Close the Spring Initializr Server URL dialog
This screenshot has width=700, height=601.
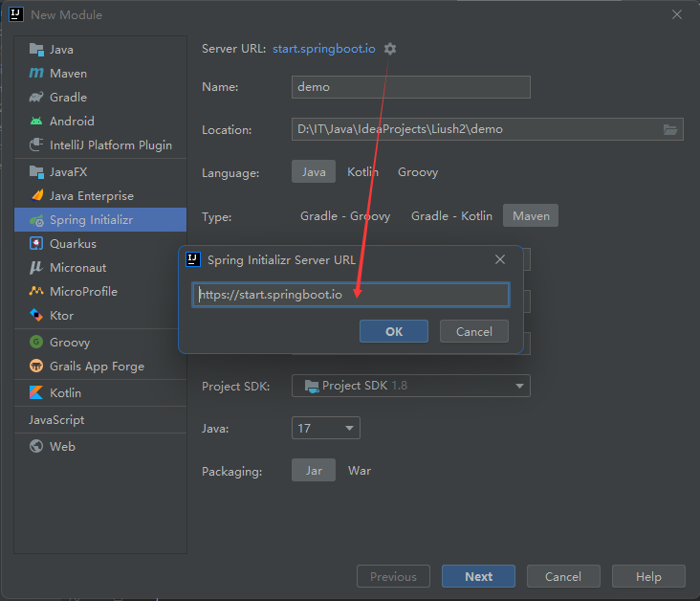(x=500, y=259)
